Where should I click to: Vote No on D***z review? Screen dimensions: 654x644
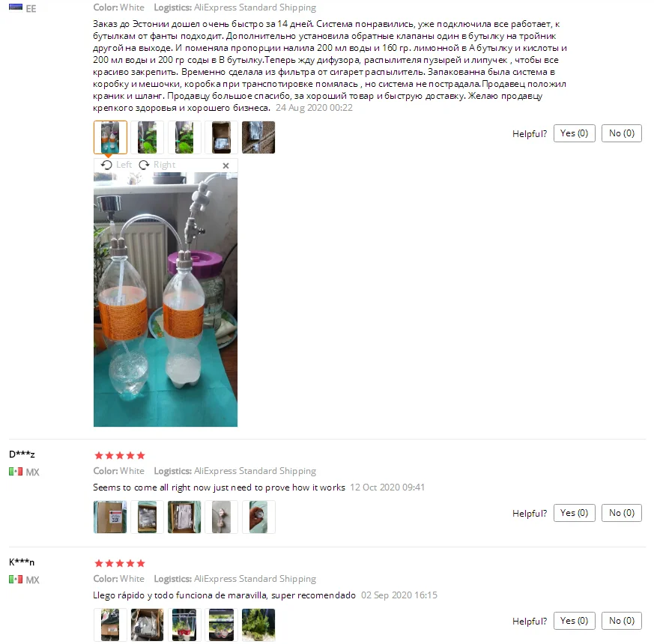click(622, 513)
